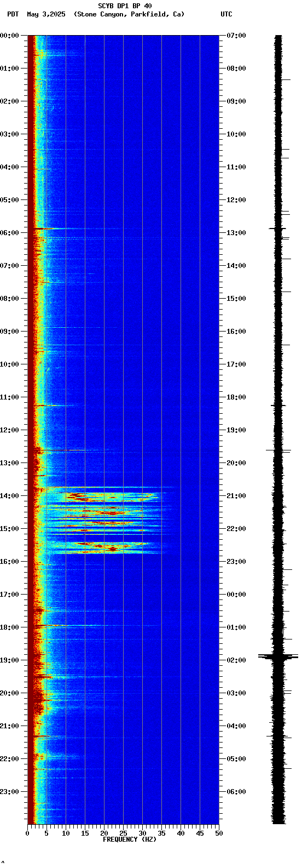
Task: Click the '17:00' UTC time label
Action: [x=236, y=364]
